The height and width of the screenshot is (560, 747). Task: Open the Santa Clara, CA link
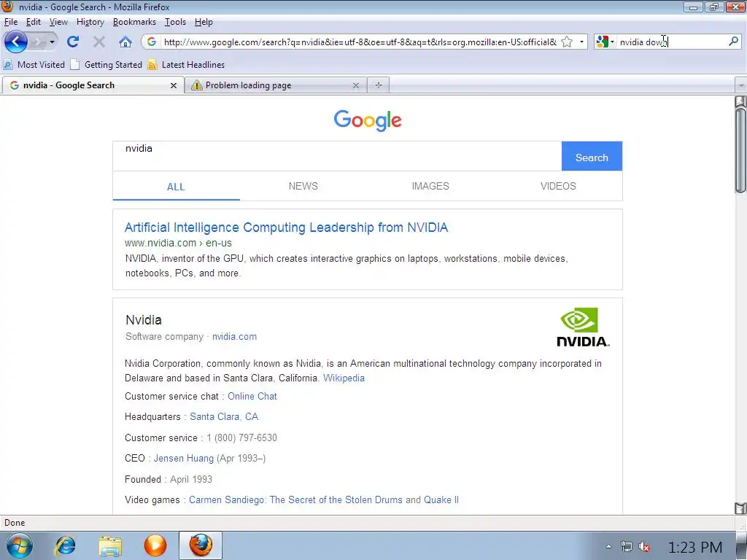pos(224,416)
